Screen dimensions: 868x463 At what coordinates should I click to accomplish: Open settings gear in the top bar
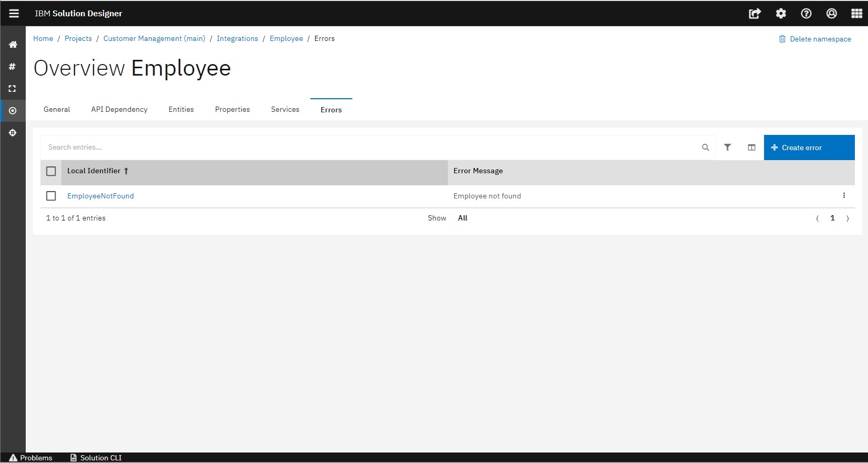click(781, 14)
